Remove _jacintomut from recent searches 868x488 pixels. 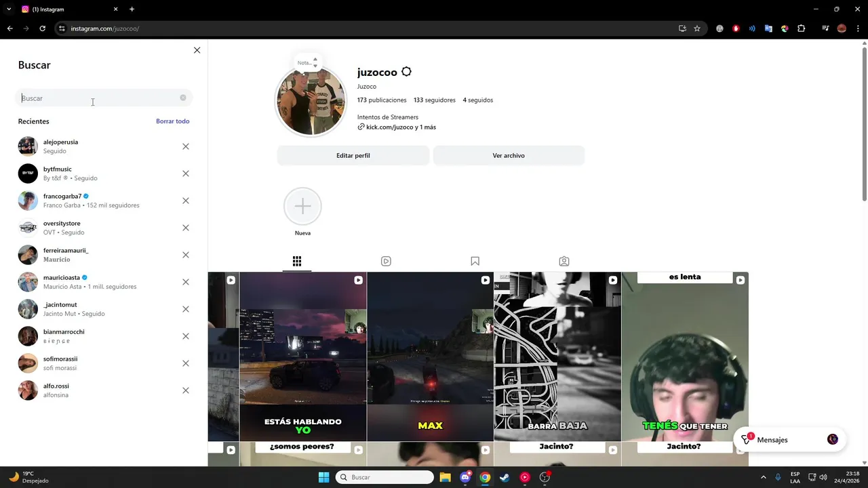(186, 309)
